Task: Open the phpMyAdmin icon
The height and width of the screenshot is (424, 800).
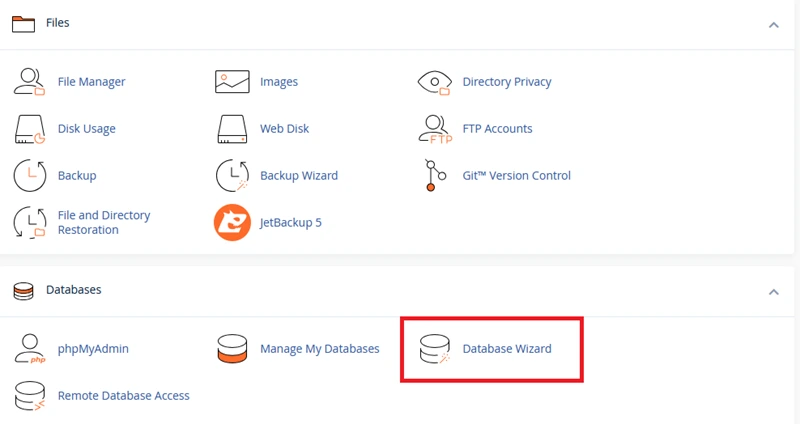Action: click(x=30, y=349)
